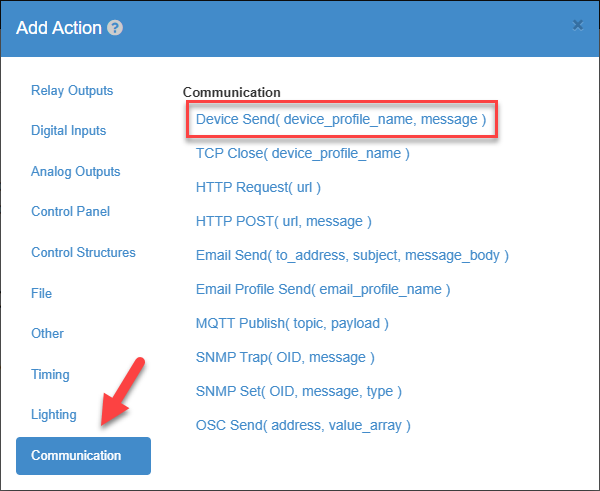Image resolution: width=600 pixels, height=491 pixels.
Task: Close the Add Action dialog
Action: click(577, 25)
